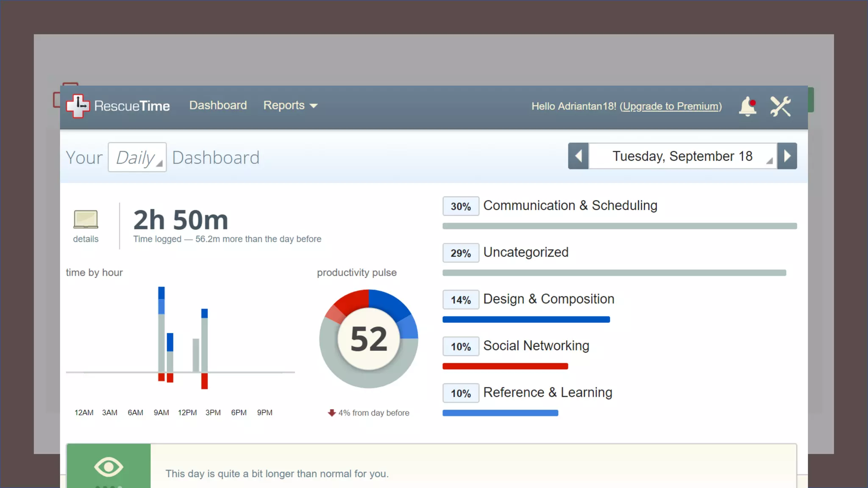Go to previous day arrow
The width and height of the screenshot is (868, 488).
pyautogui.click(x=578, y=156)
